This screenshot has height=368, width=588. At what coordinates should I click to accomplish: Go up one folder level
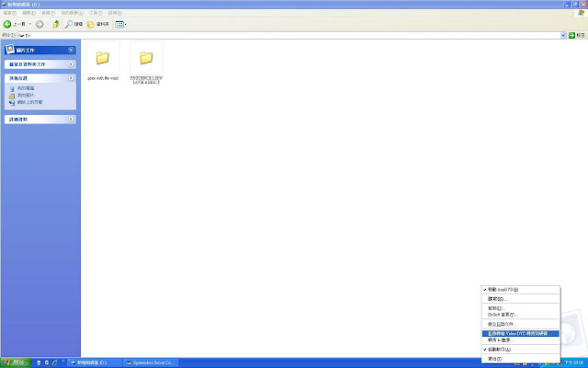pyautogui.click(x=56, y=25)
